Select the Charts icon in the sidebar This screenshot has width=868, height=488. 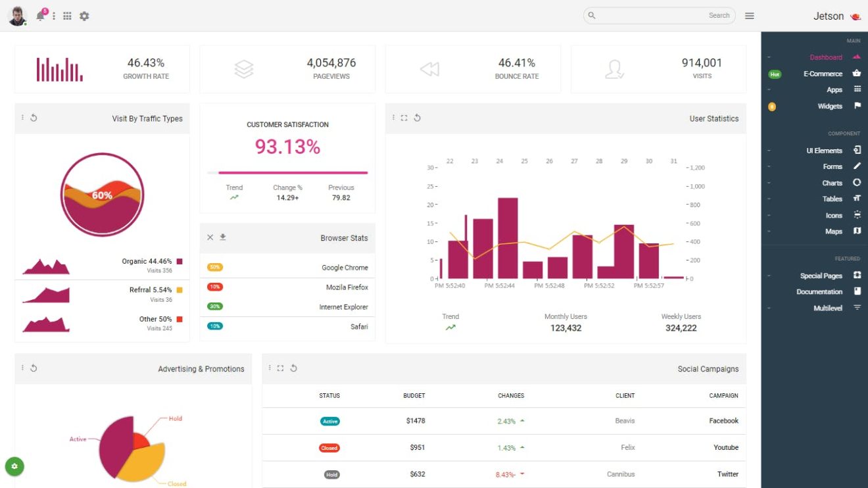(857, 182)
